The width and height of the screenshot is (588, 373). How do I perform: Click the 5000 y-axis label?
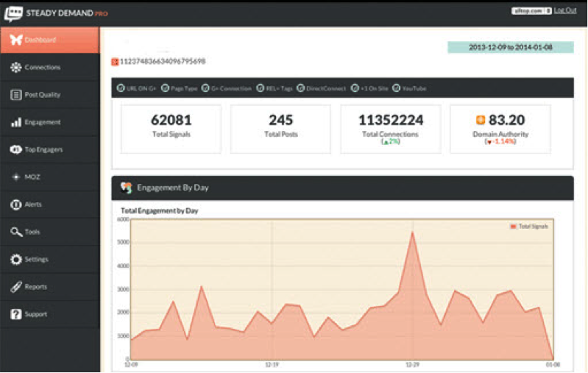123,242
